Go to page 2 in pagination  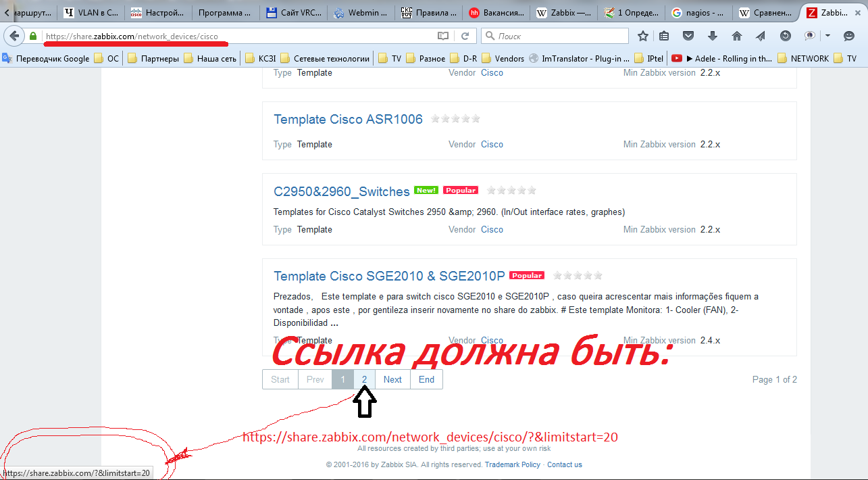[364, 379]
